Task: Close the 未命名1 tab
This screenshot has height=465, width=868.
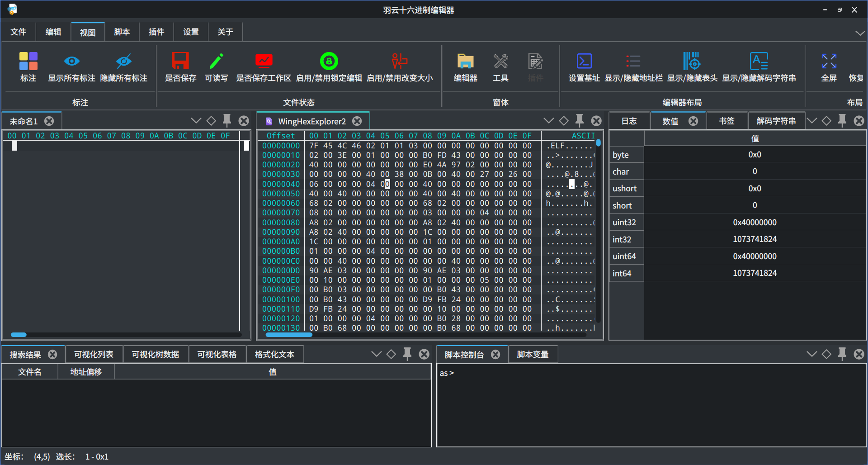Action: pos(49,121)
